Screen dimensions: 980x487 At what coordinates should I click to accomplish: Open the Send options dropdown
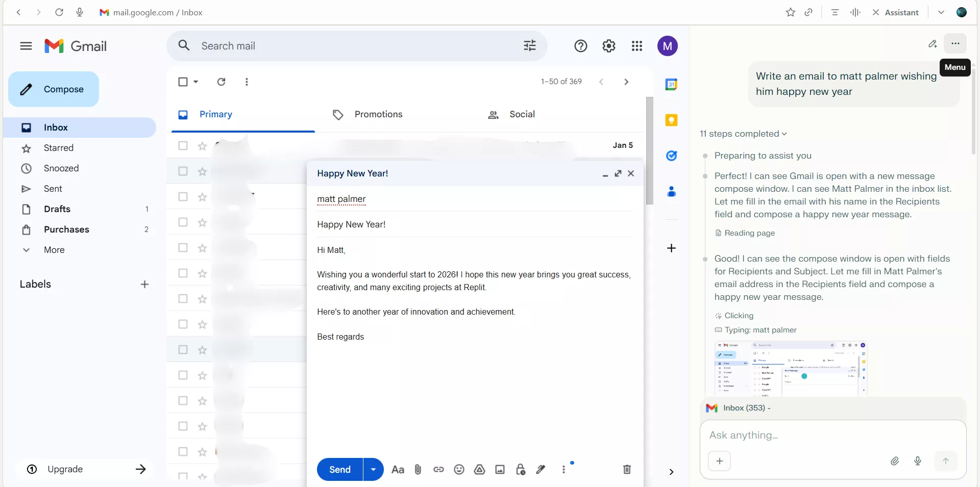(373, 469)
